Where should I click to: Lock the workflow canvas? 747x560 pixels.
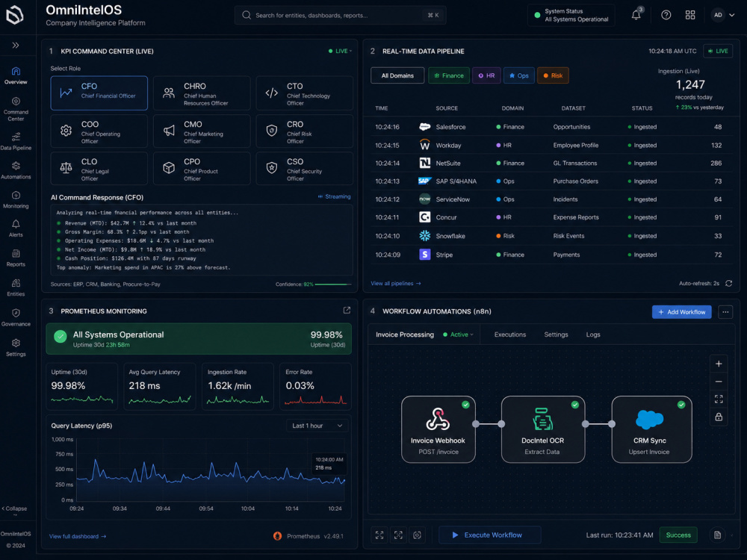coord(719,417)
